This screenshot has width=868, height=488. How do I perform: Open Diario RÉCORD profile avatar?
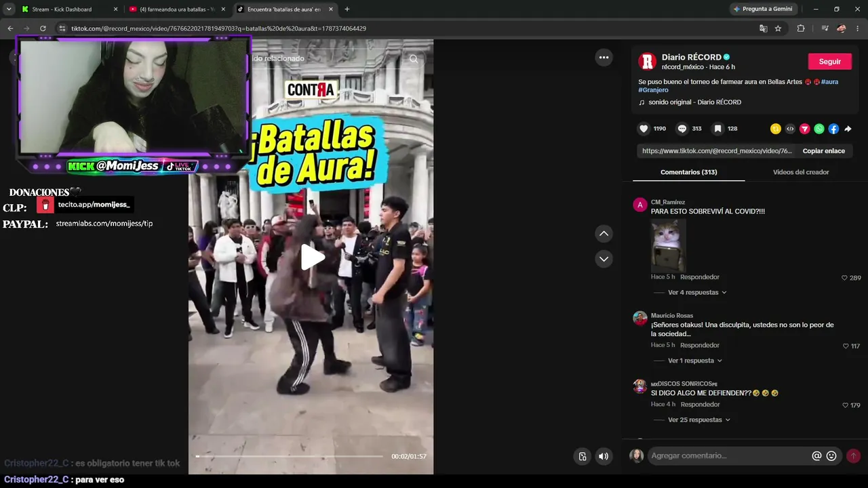[x=647, y=62]
